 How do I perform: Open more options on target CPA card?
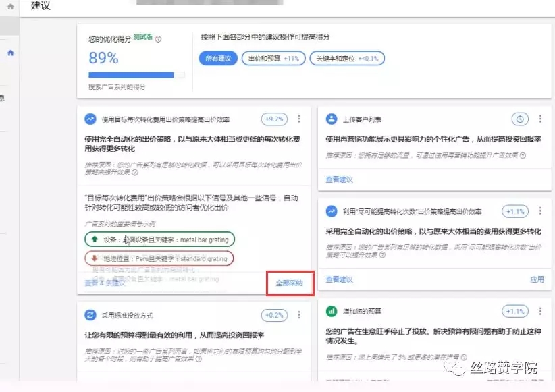[299, 119]
